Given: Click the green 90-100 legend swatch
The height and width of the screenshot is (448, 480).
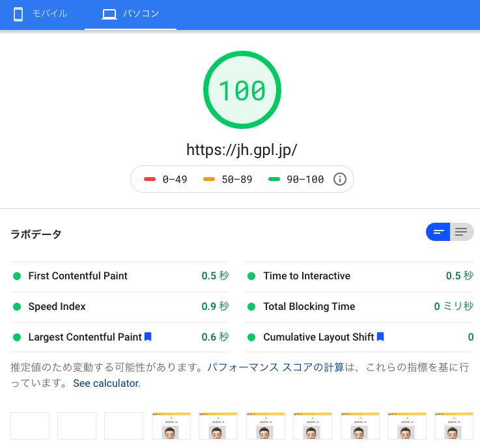Looking at the screenshot, I should coord(274,180).
